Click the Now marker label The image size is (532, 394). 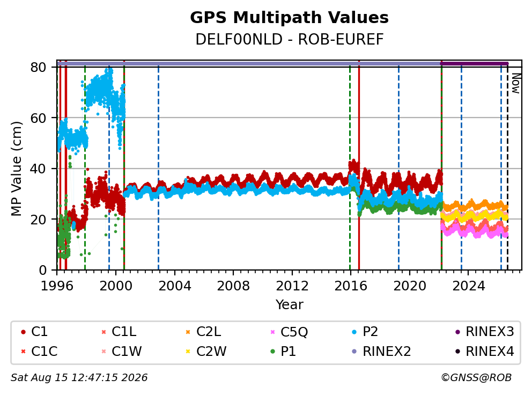(x=515, y=84)
